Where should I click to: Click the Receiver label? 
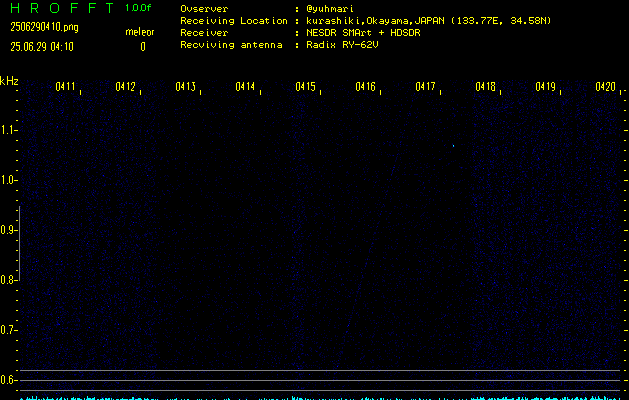pyautogui.click(x=204, y=33)
